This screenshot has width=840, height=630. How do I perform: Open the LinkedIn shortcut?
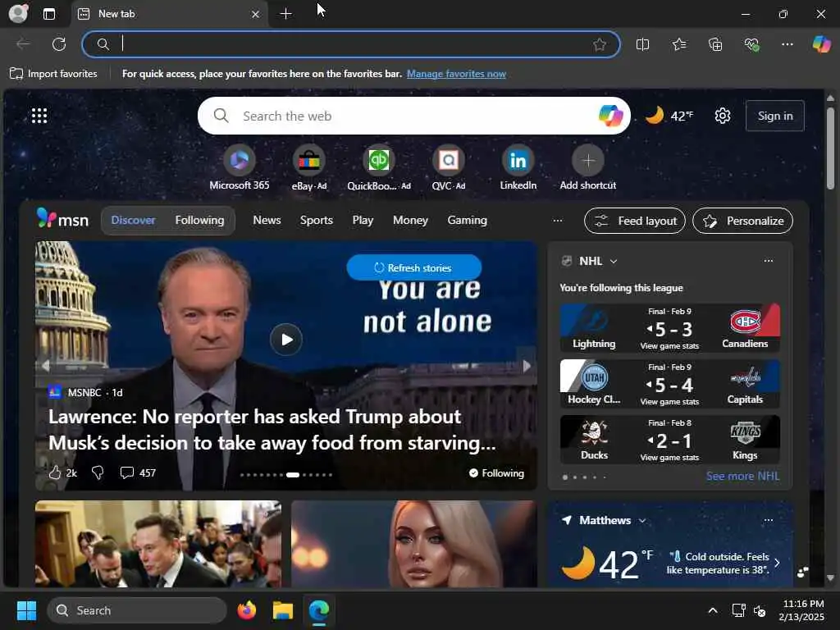[x=518, y=167]
